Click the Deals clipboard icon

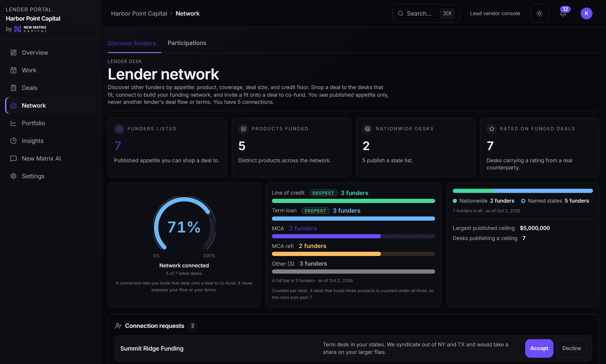(x=13, y=88)
